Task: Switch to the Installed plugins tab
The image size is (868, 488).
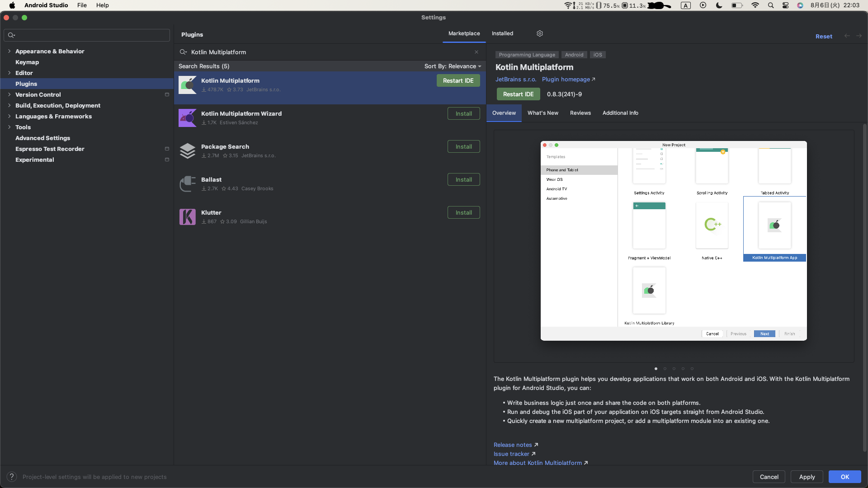Action: pos(502,33)
